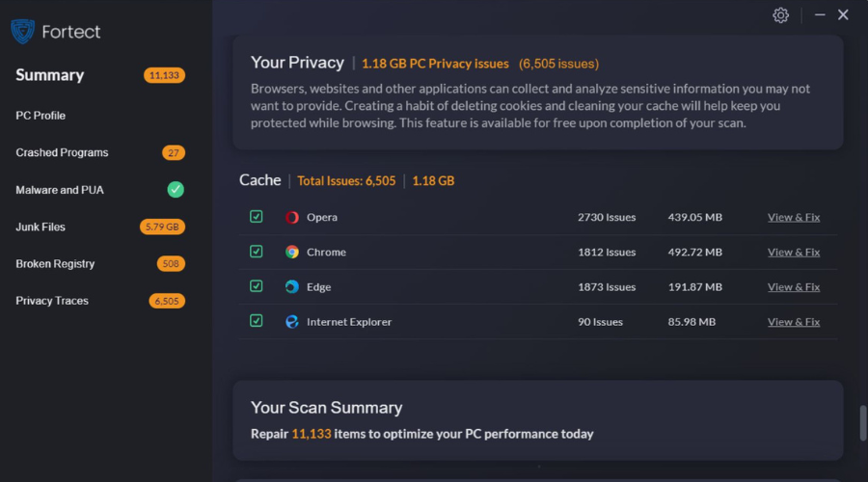Open the Summary section
Viewport: 868px width, 482px height.
click(x=50, y=75)
